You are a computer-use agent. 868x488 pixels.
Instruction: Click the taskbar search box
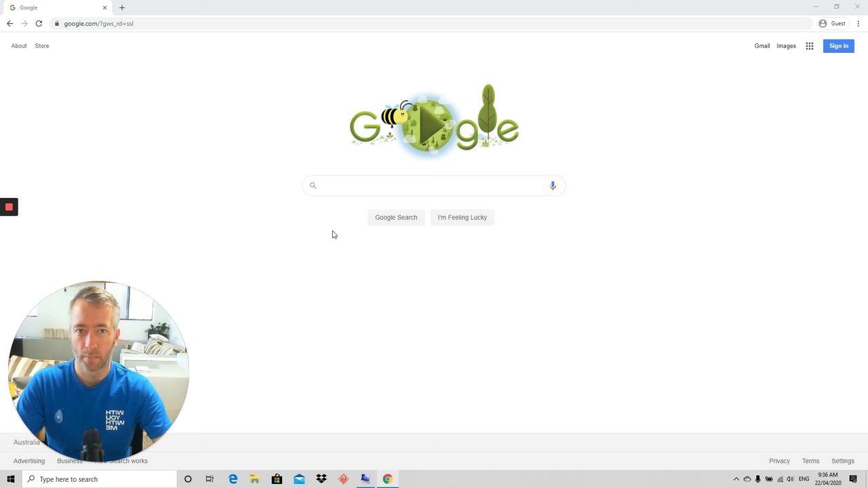coord(99,479)
